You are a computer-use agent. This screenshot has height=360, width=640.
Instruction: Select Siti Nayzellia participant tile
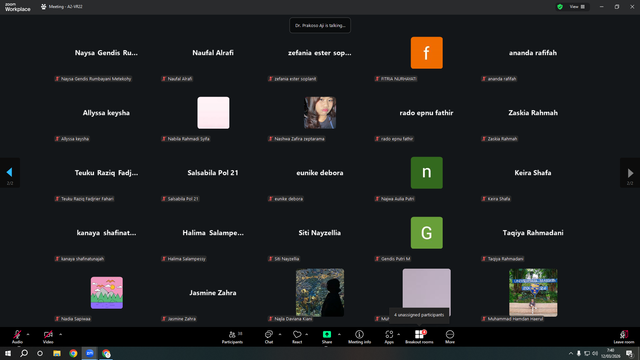point(320,233)
